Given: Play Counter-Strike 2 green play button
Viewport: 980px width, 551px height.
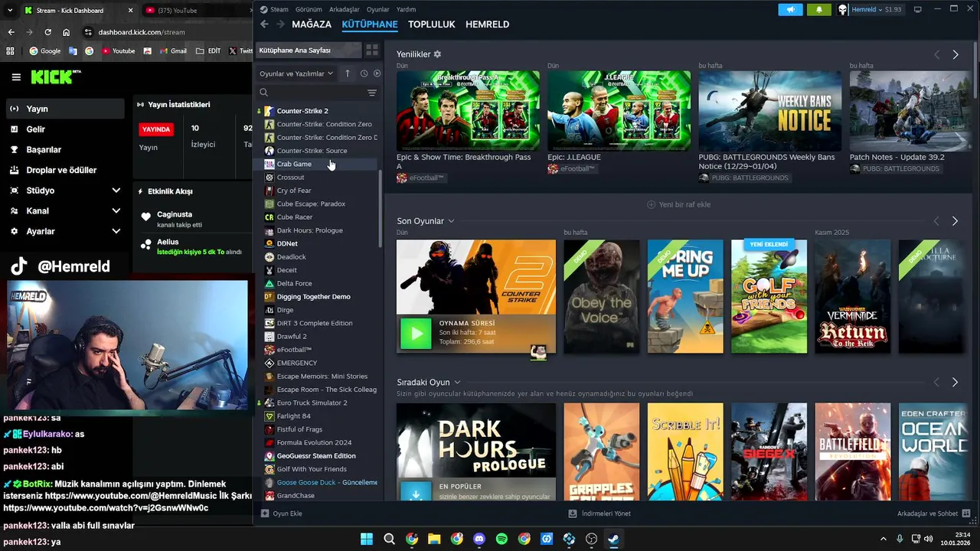Looking at the screenshot, I should click(416, 334).
